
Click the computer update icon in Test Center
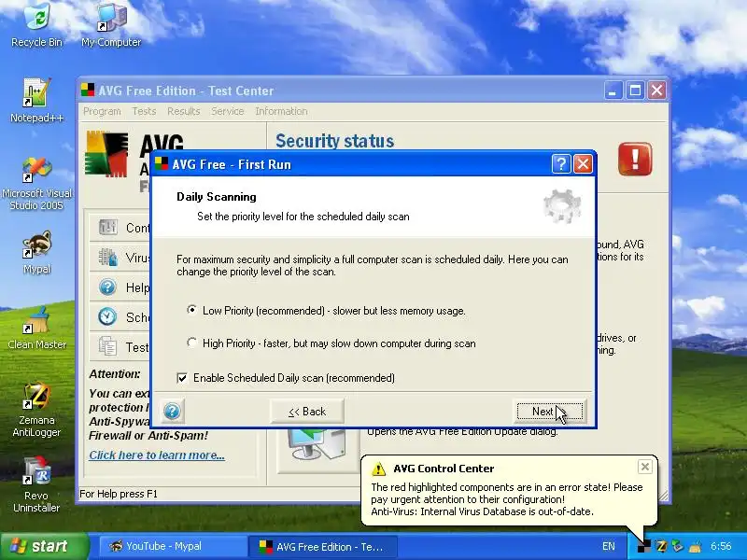[318, 442]
